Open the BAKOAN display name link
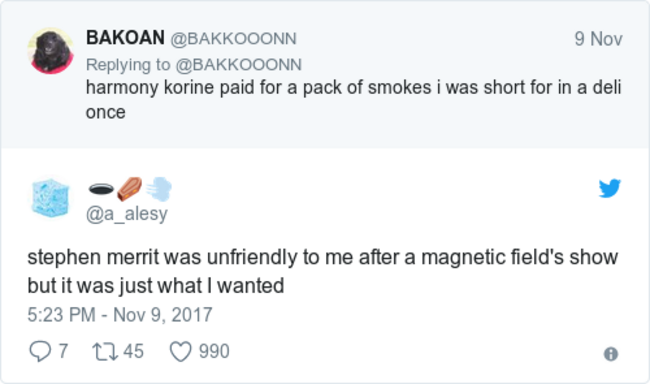Viewport: 650px width, 384px height. point(125,38)
